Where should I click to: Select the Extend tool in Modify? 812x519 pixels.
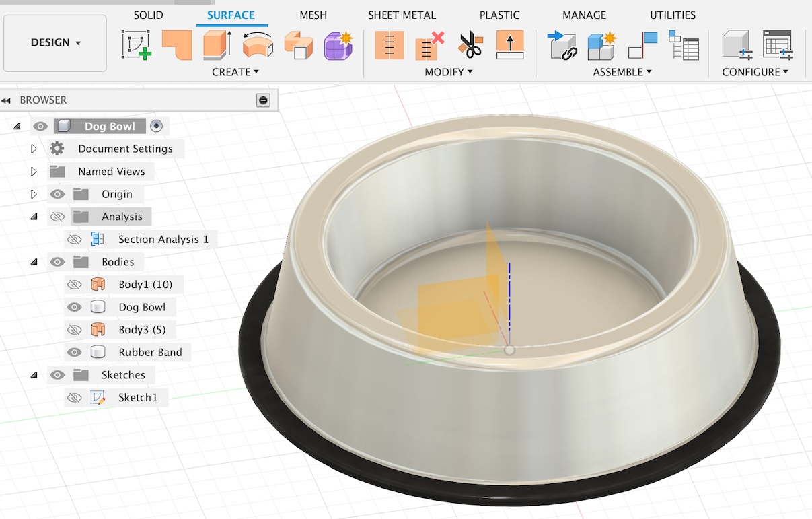510,45
